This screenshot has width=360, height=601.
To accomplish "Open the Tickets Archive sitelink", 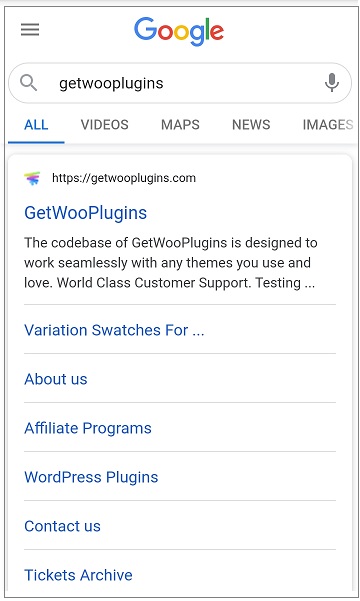I will [x=78, y=575].
